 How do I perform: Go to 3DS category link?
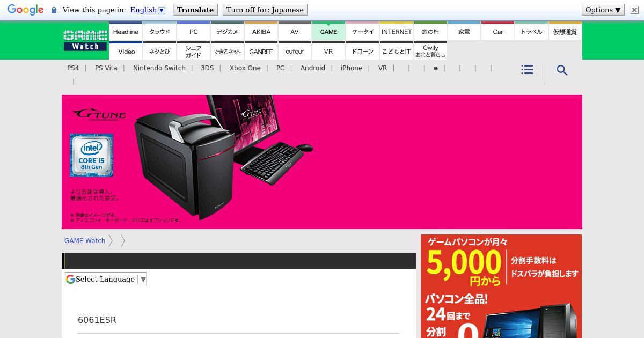click(x=207, y=68)
